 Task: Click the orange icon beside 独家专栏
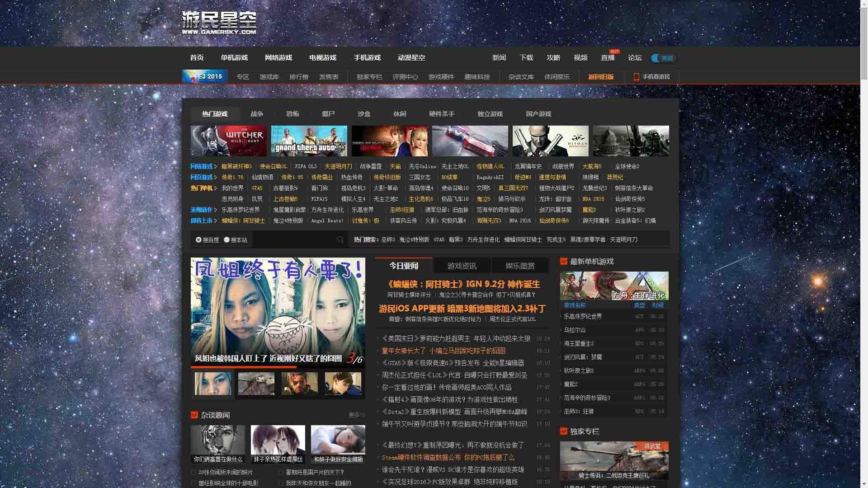563,431
